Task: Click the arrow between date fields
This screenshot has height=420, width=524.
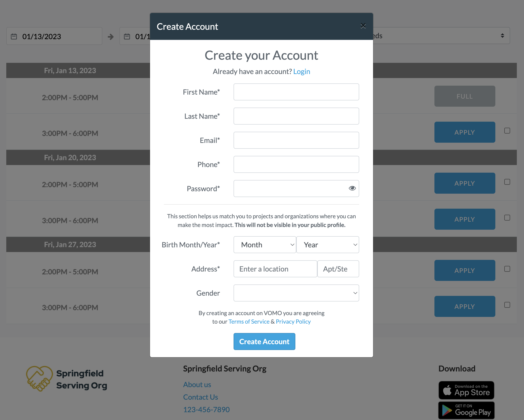Action: click(x=111, y=37)
